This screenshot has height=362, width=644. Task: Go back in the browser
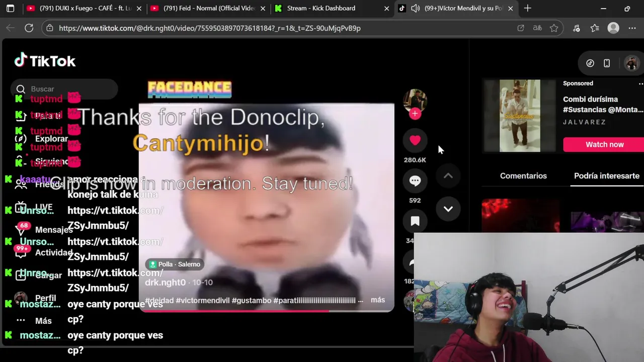coord(10,28)
